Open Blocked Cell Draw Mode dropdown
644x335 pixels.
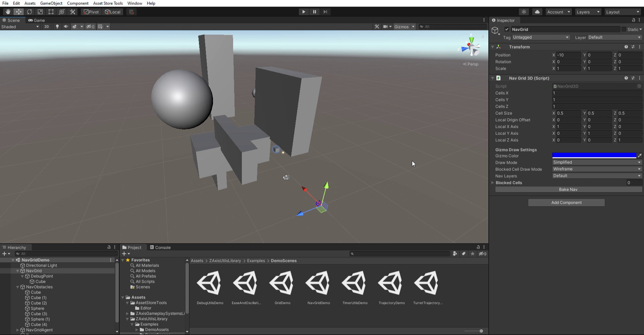[x=597, y=169]
